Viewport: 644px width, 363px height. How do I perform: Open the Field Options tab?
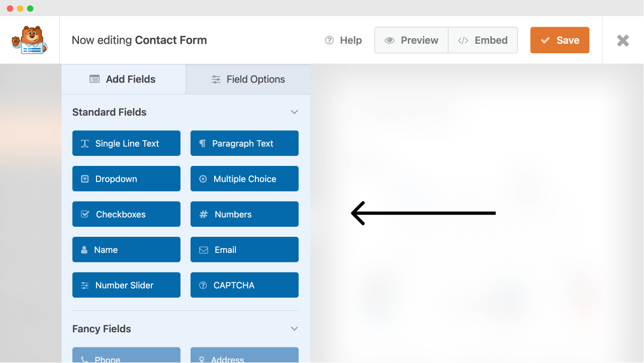coord(248,79)
